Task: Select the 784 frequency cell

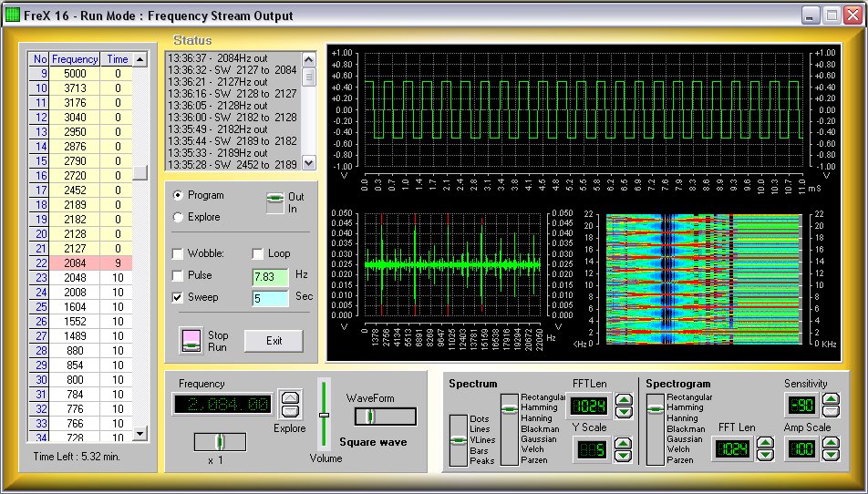Action: 75,395
